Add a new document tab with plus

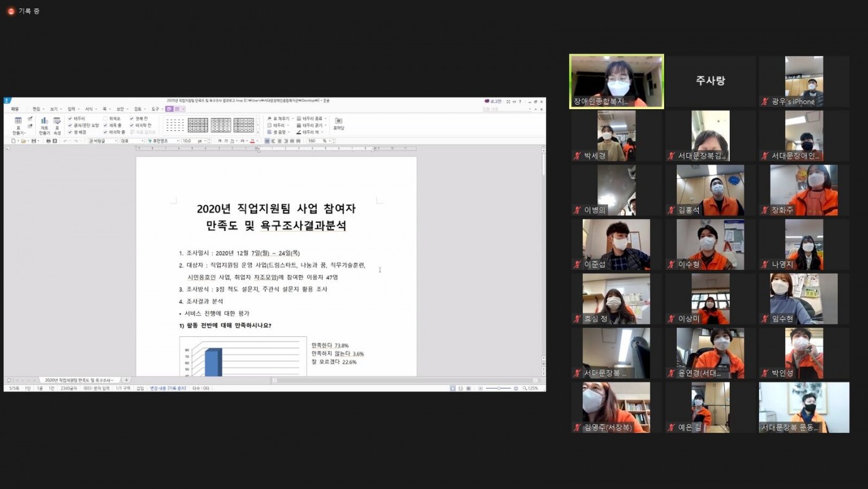tap(126, 380)
